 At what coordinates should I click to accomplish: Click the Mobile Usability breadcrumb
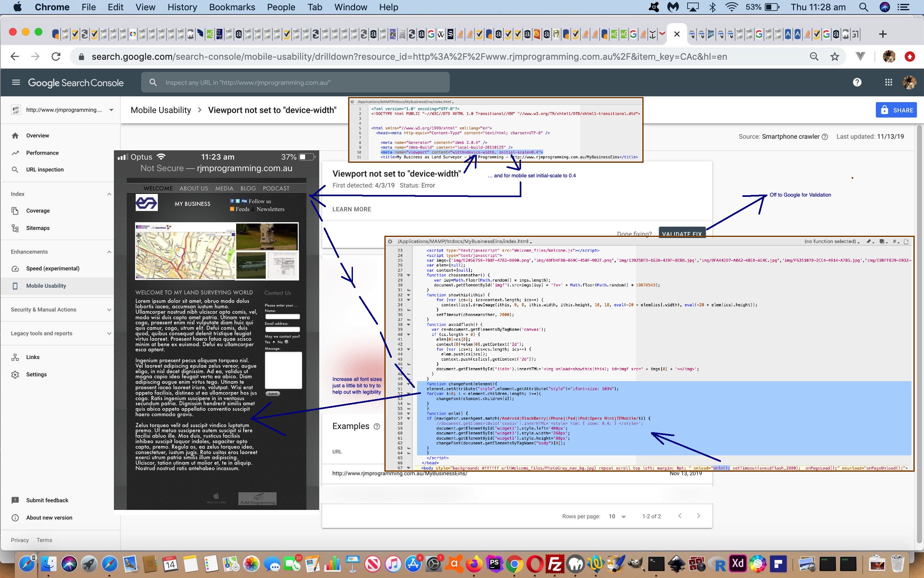click(x=161, y=110)
